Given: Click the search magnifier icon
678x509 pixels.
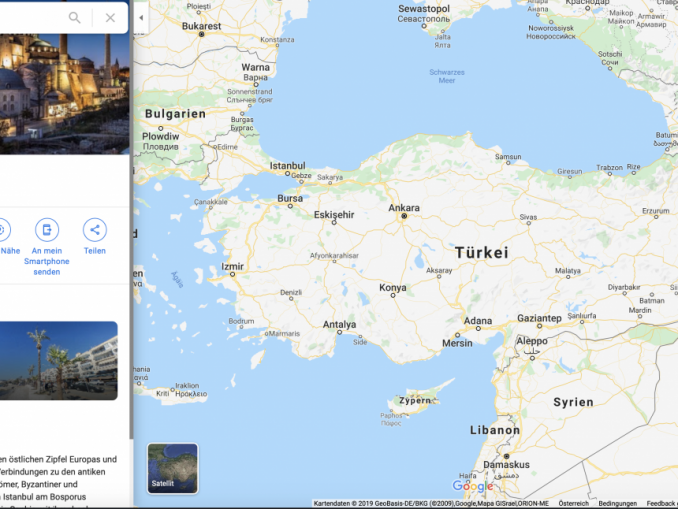Looking at the screenshot, I should pos(74,18).
